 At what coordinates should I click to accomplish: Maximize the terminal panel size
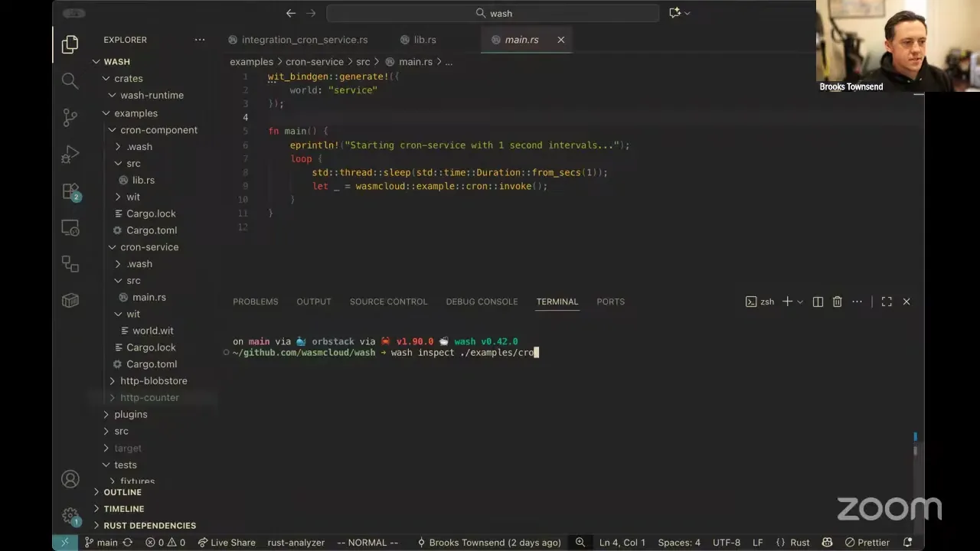887,302
